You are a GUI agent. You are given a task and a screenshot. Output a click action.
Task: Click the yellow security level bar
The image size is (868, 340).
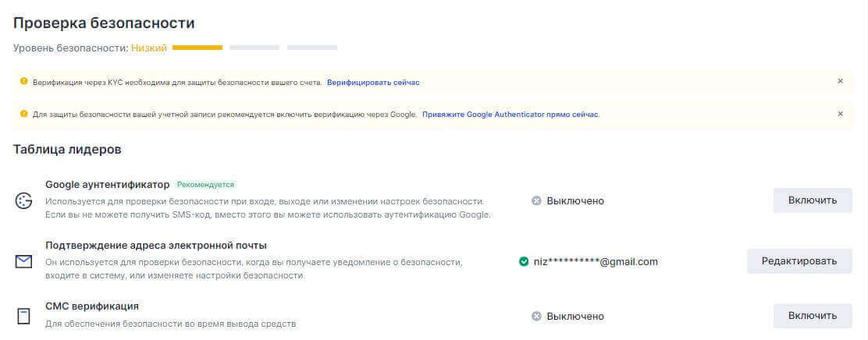pos(197,48)
